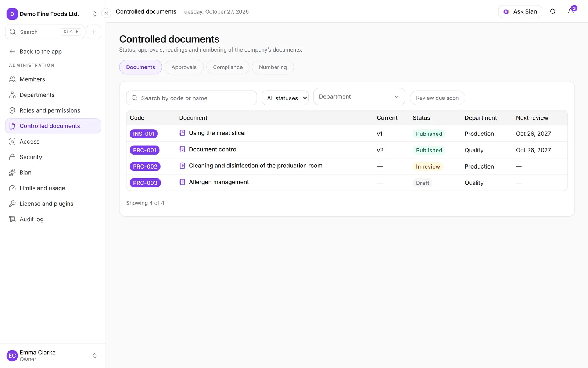Open Departments via its org-chart icon

tap(12, 95)
